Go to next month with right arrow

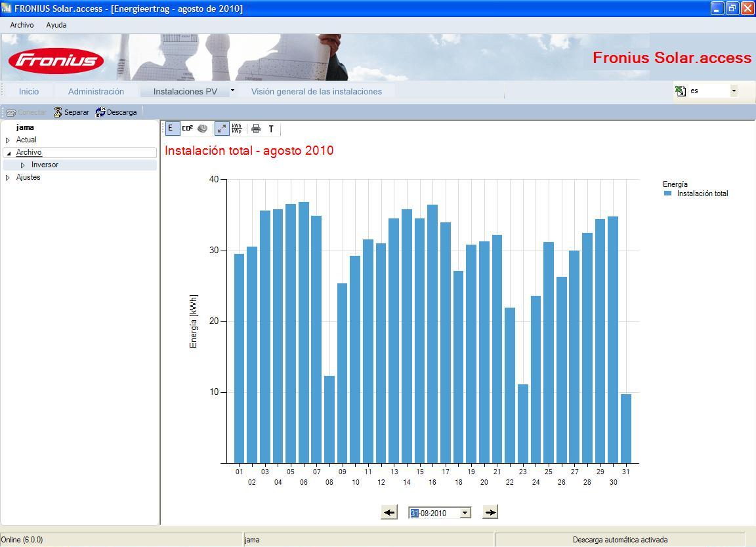[490, 512]
